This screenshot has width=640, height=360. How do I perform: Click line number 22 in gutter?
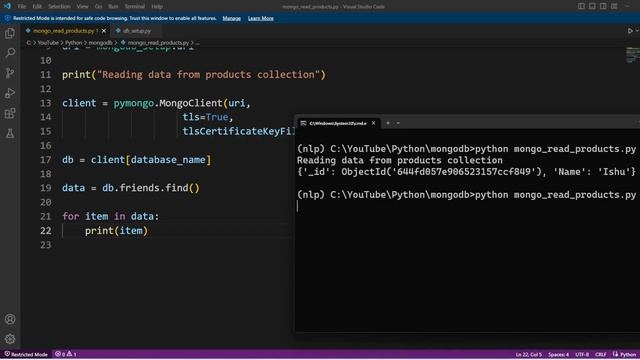pos(46,231)
